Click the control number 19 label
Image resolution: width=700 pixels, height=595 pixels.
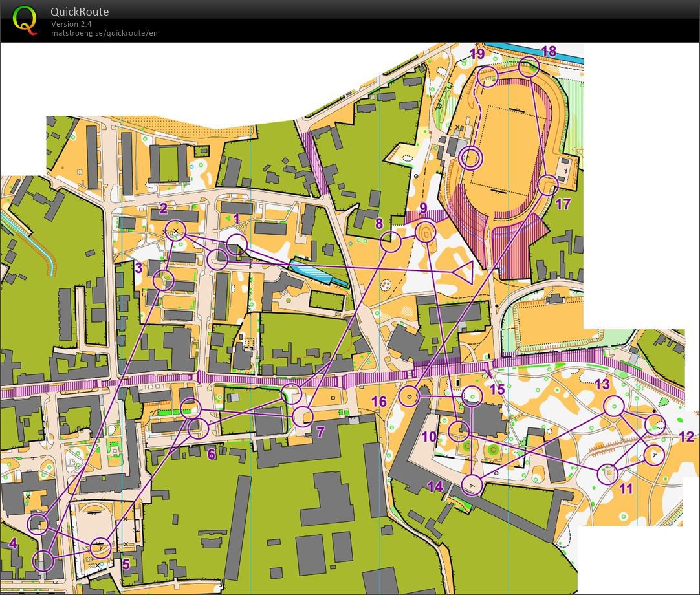point(477,54)
